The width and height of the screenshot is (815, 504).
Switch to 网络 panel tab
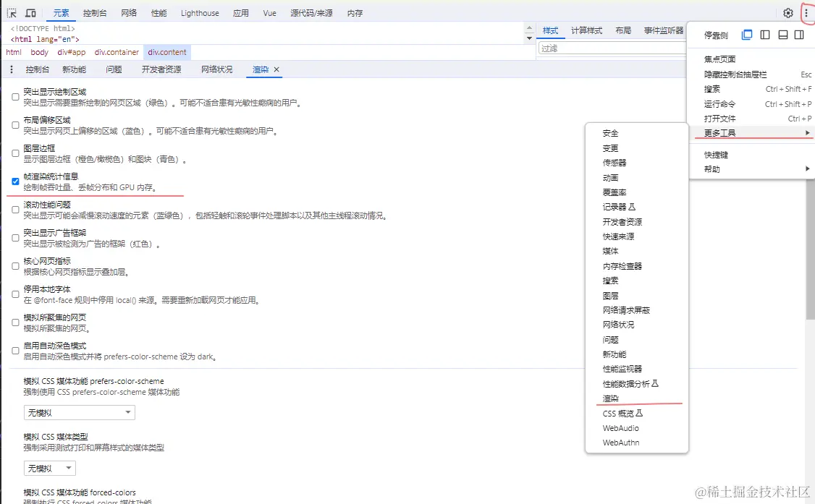pyautogui.click(x=129, y=13)
